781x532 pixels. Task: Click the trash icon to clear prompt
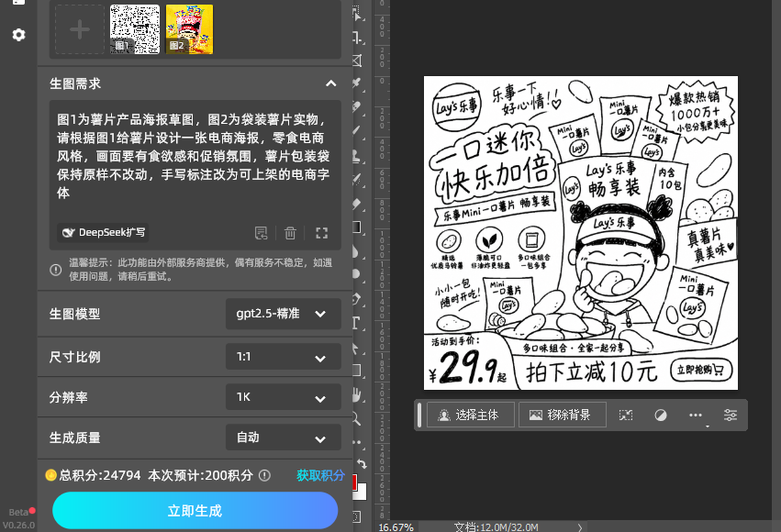tap(290, 233)
